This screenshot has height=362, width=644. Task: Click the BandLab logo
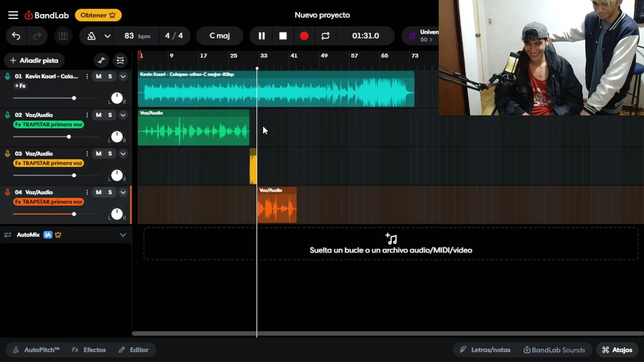46,15
